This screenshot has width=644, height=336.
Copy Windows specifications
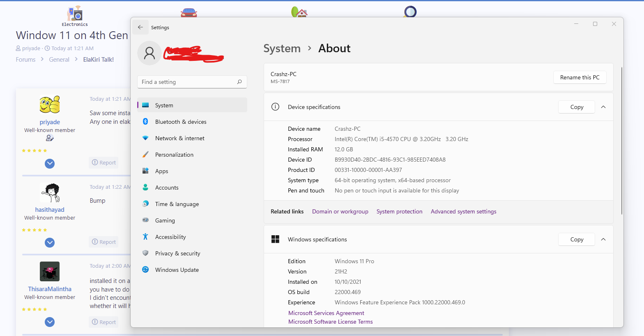tap(577, 239)
